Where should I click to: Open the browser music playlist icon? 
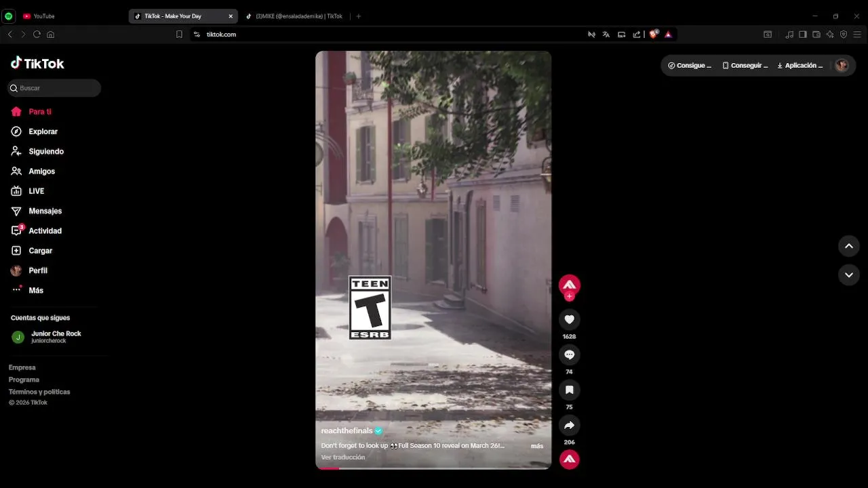789,35
